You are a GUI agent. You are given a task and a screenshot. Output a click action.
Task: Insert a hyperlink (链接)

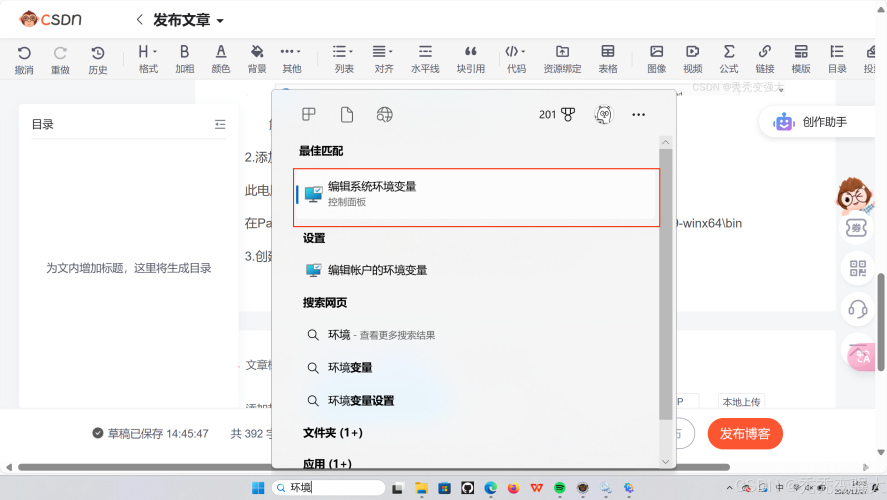[765, 59]
